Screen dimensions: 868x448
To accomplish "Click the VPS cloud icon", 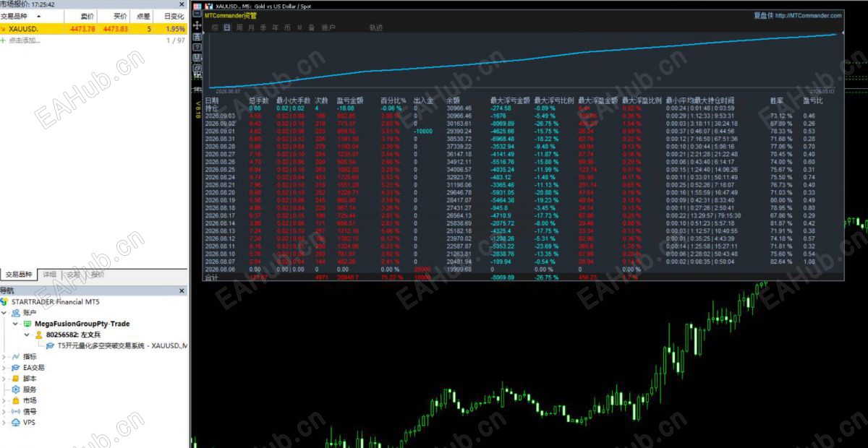I will coord(15,423).
